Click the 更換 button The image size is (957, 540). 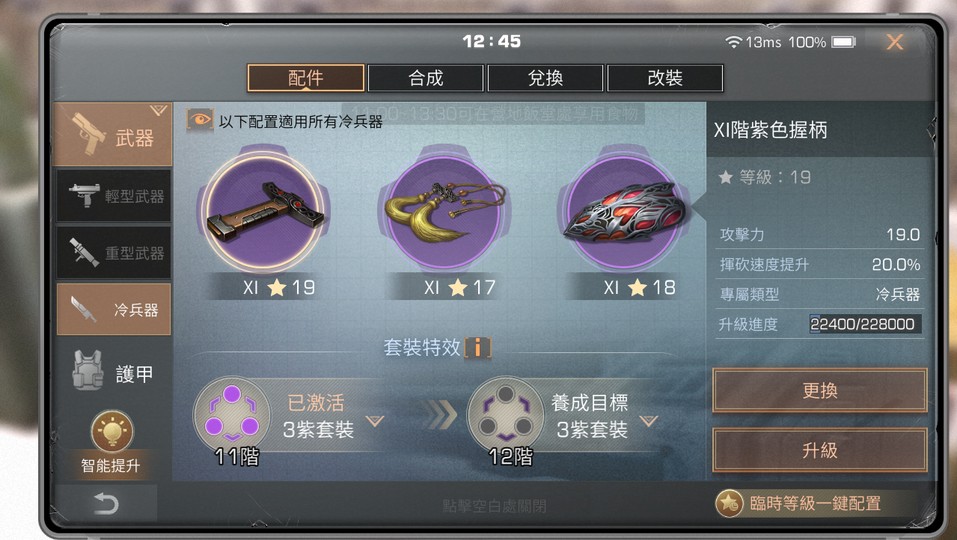[x=820, y=391]
